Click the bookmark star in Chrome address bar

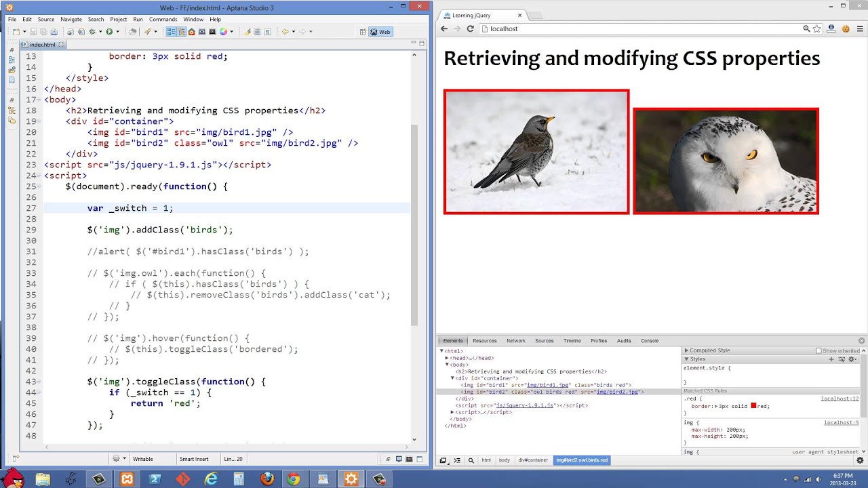click(x=817, y=28)
